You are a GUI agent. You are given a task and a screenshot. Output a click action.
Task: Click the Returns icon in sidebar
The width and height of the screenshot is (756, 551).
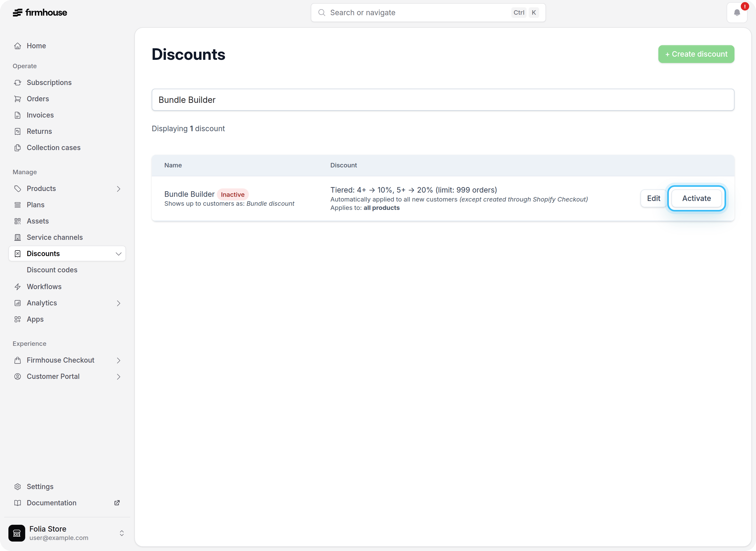tap(18, 131)
